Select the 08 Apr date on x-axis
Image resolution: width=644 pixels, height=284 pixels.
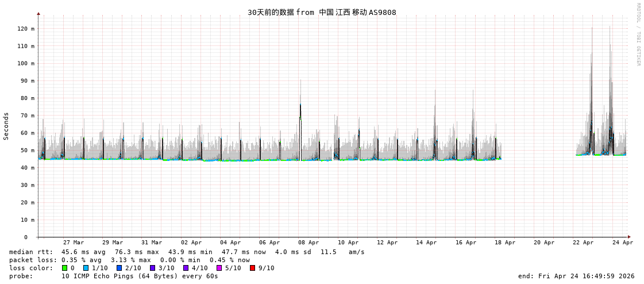tap(308, 243)
